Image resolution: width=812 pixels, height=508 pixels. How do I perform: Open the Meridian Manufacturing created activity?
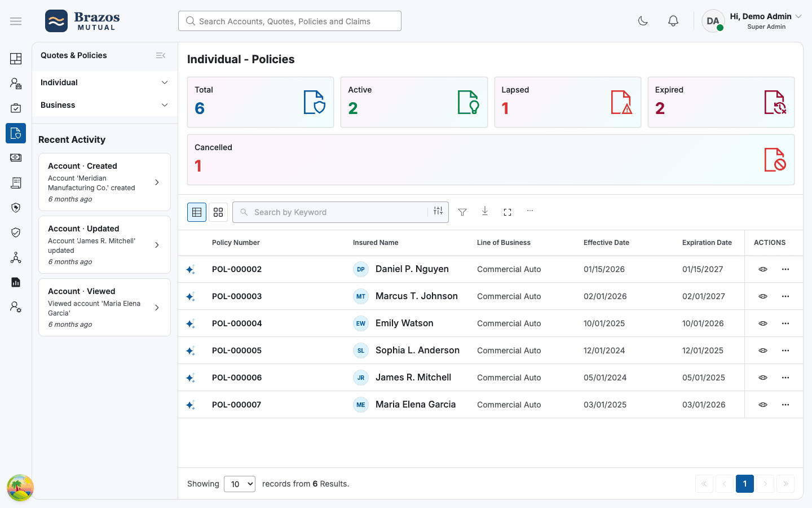[x=104, y=182]
